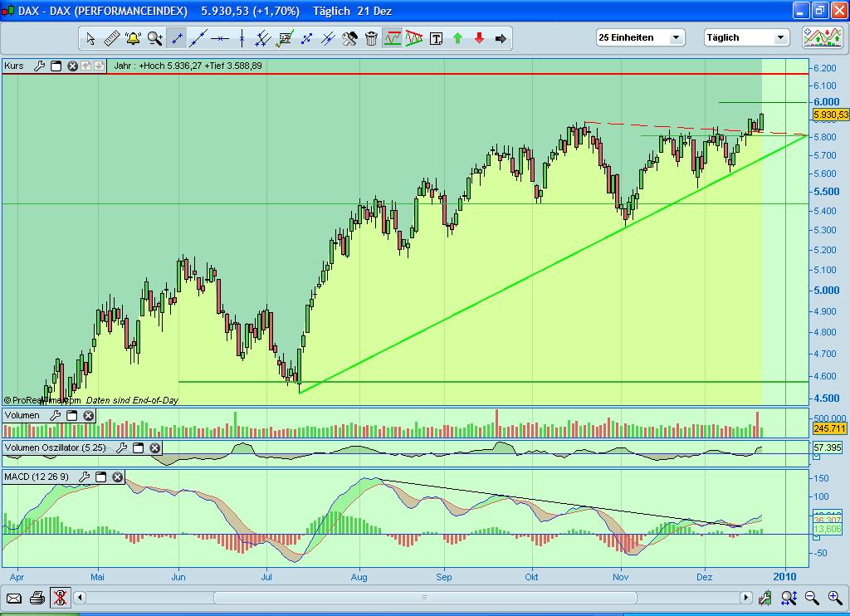Click the zoom out magnifier at bottom
This screenshot has height=616, width=850.
[812, 598]
